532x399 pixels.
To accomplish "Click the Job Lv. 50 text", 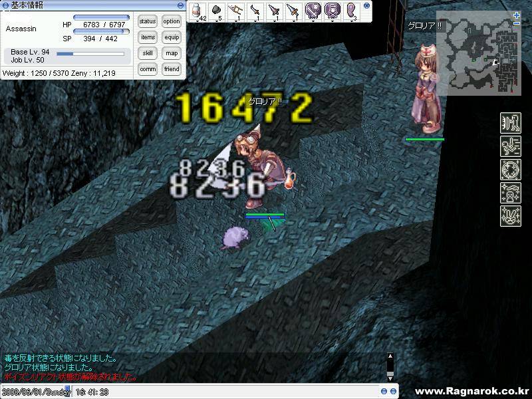I will point(27,60).
